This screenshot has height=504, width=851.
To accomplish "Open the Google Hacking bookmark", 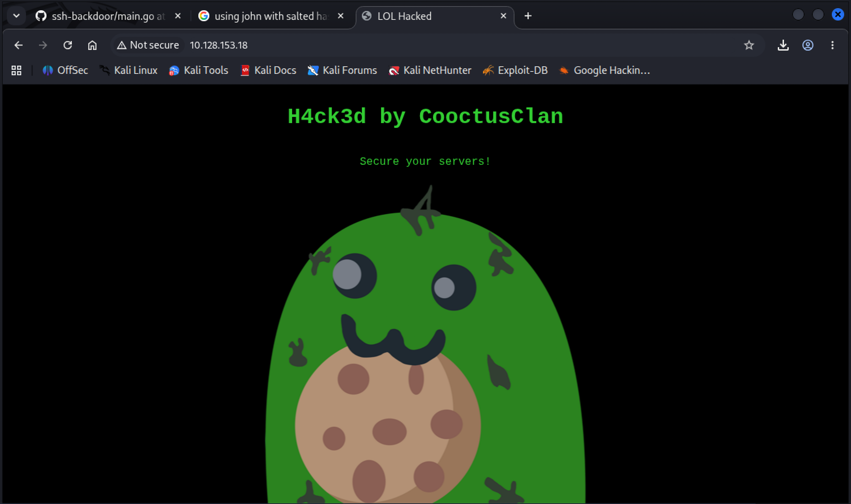I will 604,70.
